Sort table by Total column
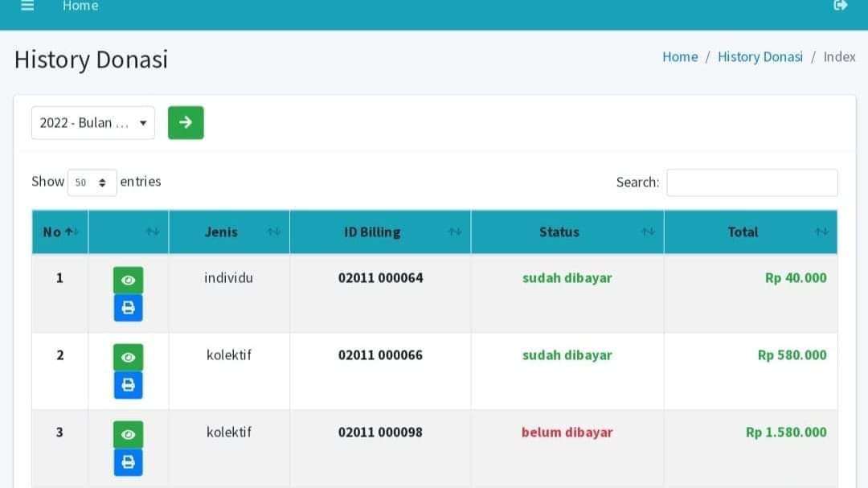The width and height of the screenshot is (868, 488). (x=750, y=232)
